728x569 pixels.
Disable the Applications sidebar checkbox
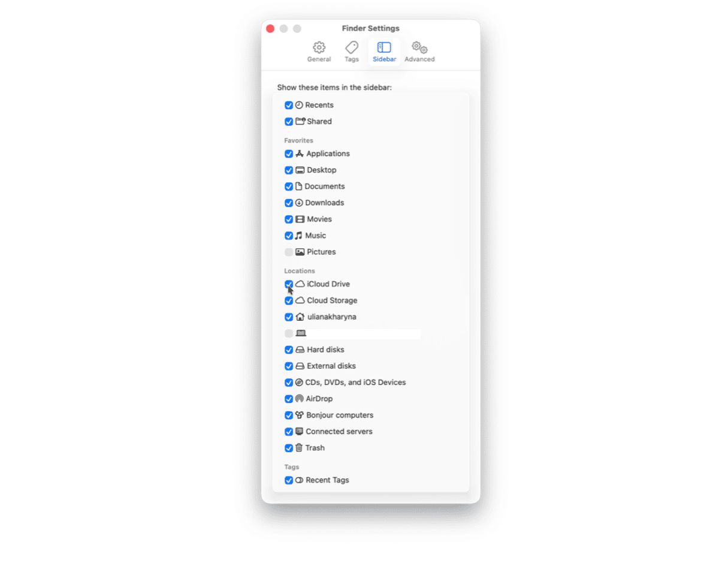click(289, 154)
